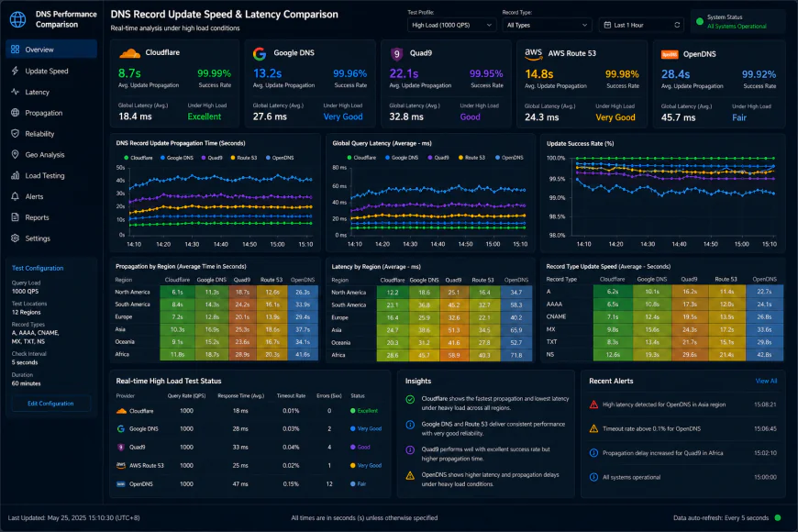Viewport: 798px width, 532px height.
Task: Click the Reliability shield icon
Action: 16,133
